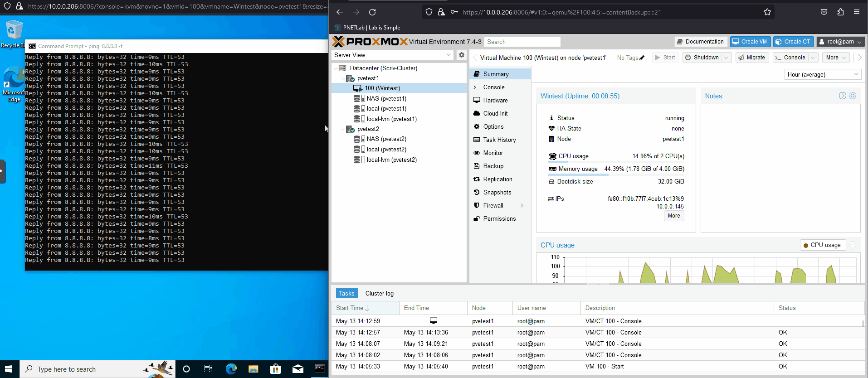The height and width of the screenshot is (378, 868).
Task: Select Command Prompt on the VM taskbar
Action: [320, 369]
